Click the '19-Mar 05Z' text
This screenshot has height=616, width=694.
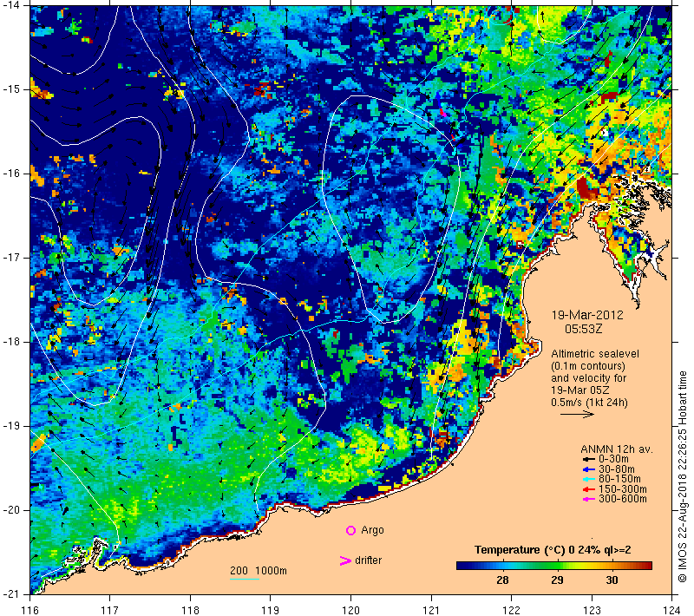pyautogui.click(x=579, y=390)
